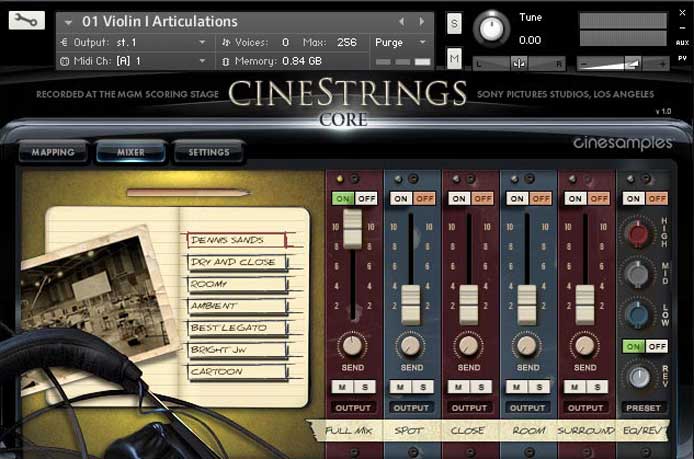Switch to the Settings tab
This screenshot has height=459, width=694.
[x=209, y=152]
